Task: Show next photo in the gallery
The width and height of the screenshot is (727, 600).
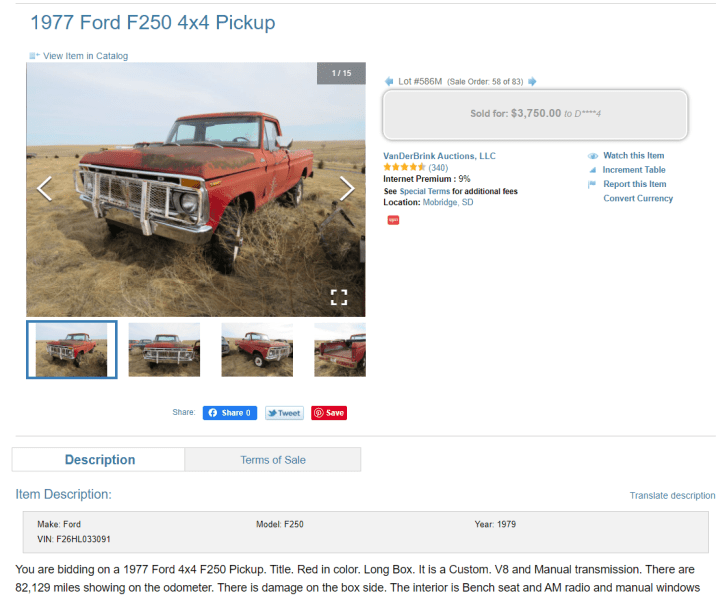Action: (x=347, y=188)
